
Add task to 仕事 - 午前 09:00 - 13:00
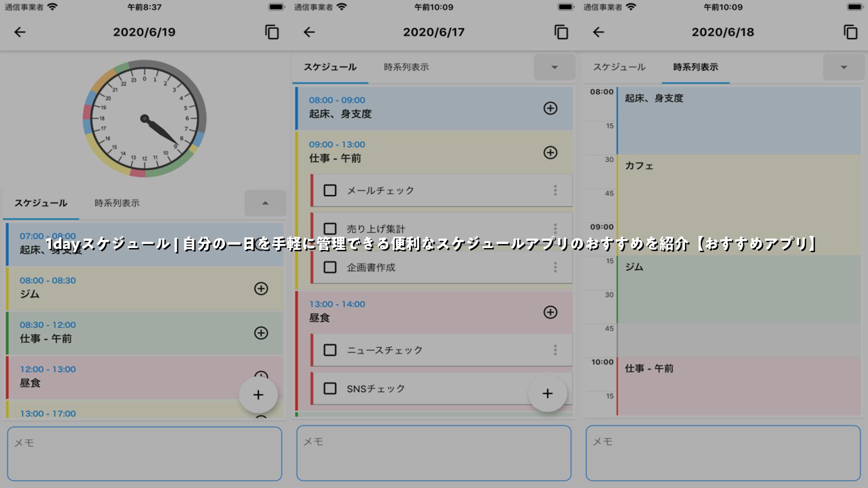pos(550,153)
